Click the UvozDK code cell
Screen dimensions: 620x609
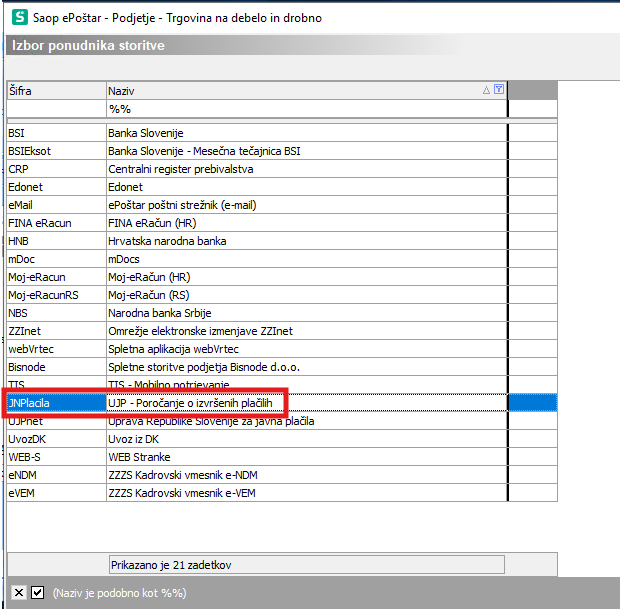(57, 439)
